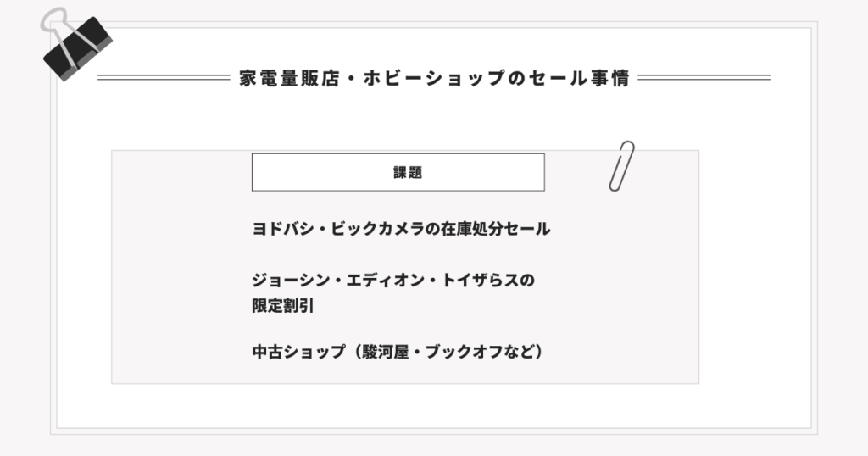Viewport: 868px width, 456px height.
Task: Click the word ブックオフ in third item
Action: pyautogui.click(x=464, y=352)
